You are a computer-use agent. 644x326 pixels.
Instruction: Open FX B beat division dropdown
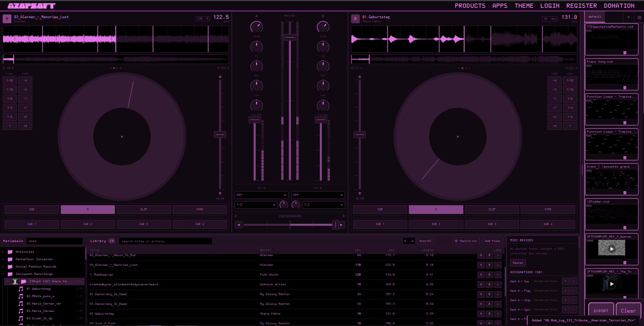(x=324, y=205)
